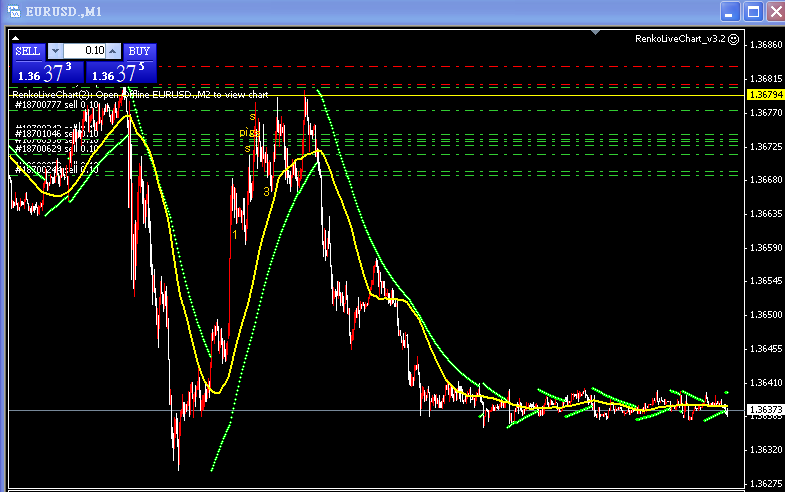This screenshot has height=492, width=785.
Task: Collapse the one-click trading panel triangle
Action: tap(16, 38)
